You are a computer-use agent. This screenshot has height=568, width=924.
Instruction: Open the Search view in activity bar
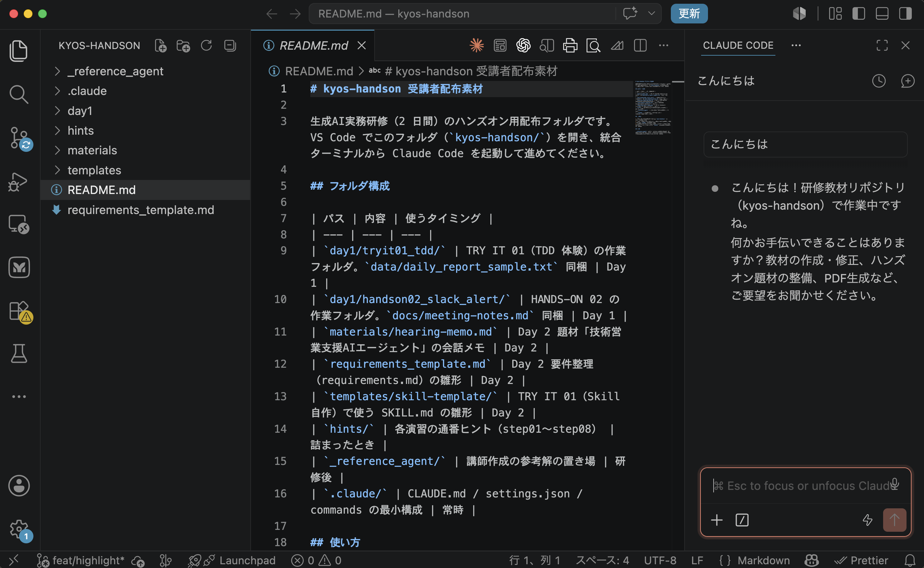tap(18, 94)
